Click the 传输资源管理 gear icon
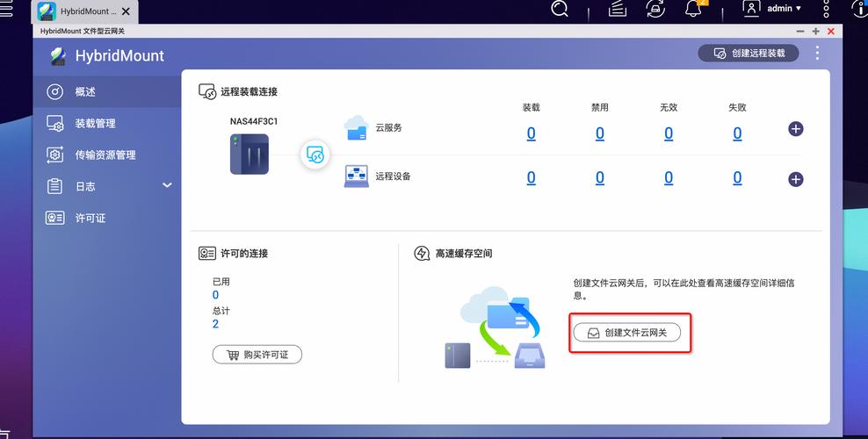Image resolution: width=868 pixels, height=439 pixels. pyautogui.click(x=54, y=155)
